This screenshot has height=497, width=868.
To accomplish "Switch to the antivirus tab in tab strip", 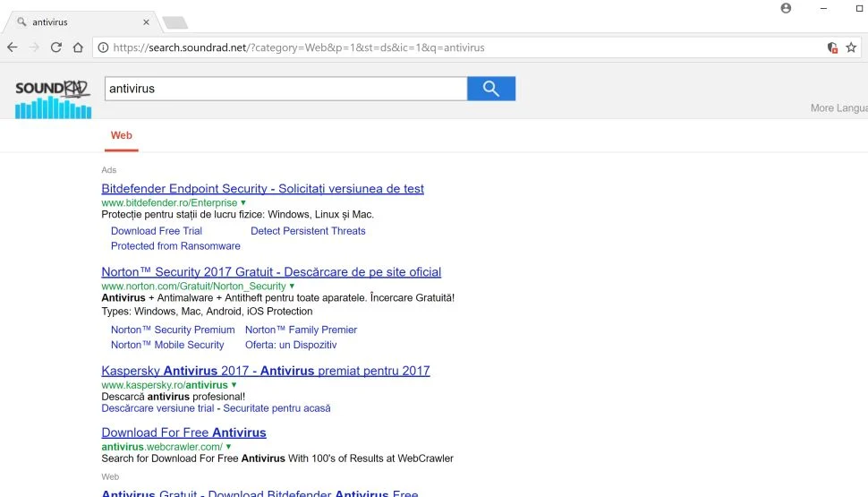I will [83, 22].
